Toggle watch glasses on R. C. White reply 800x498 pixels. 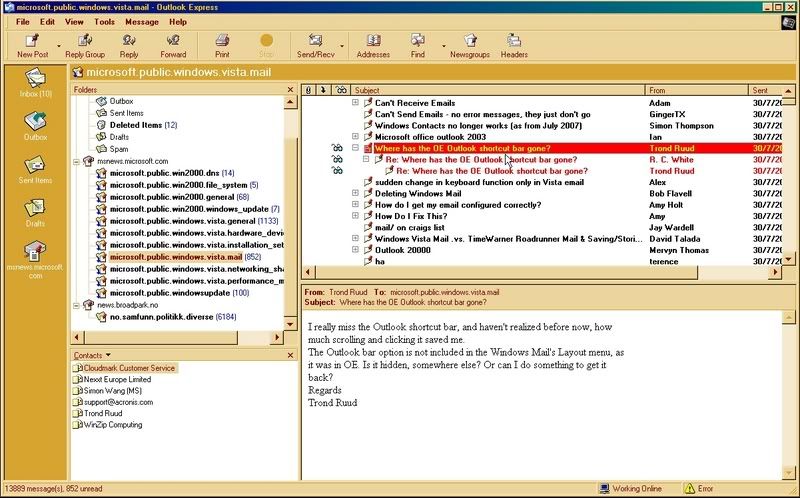337,160
